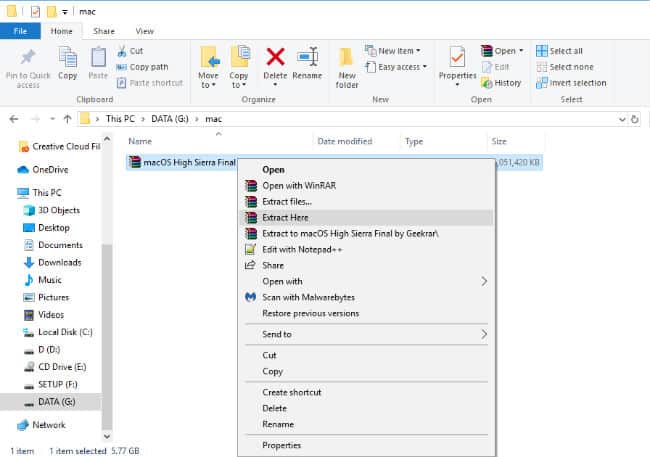Click the Malwarebytes icon in context menu
This screenshot has height=457, width=650.
click(250, 297)
